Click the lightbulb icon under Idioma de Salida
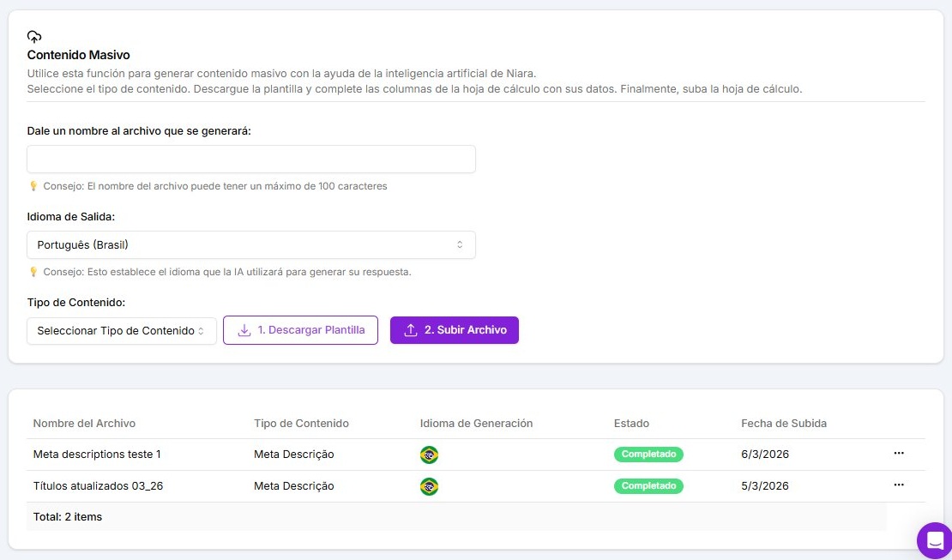 33,271
